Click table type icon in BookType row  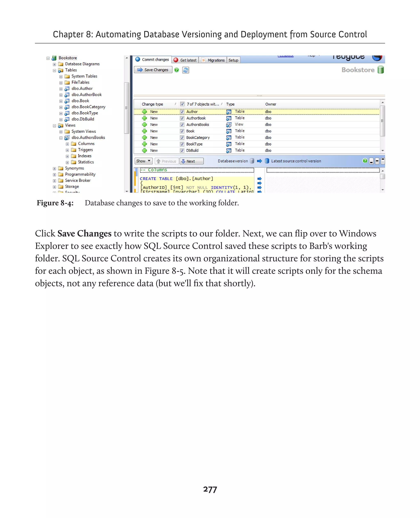[229, 144]
